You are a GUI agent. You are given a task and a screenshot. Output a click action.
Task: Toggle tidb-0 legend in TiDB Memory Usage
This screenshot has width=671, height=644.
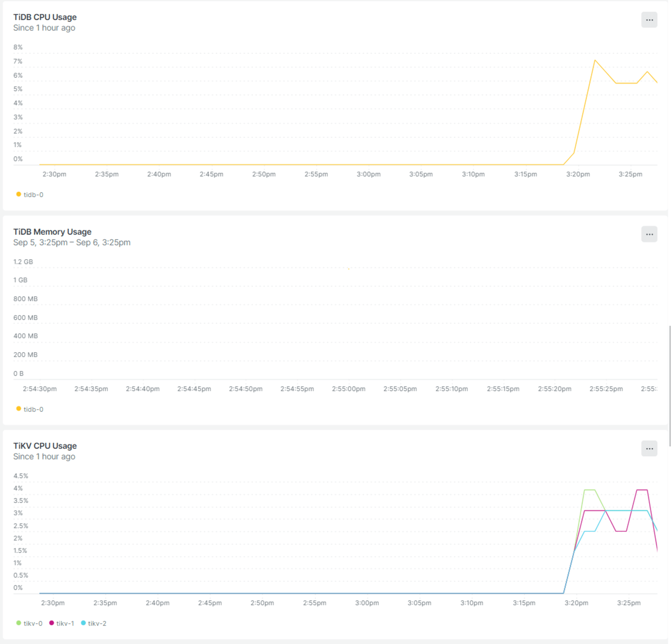(x=30, y=409)
